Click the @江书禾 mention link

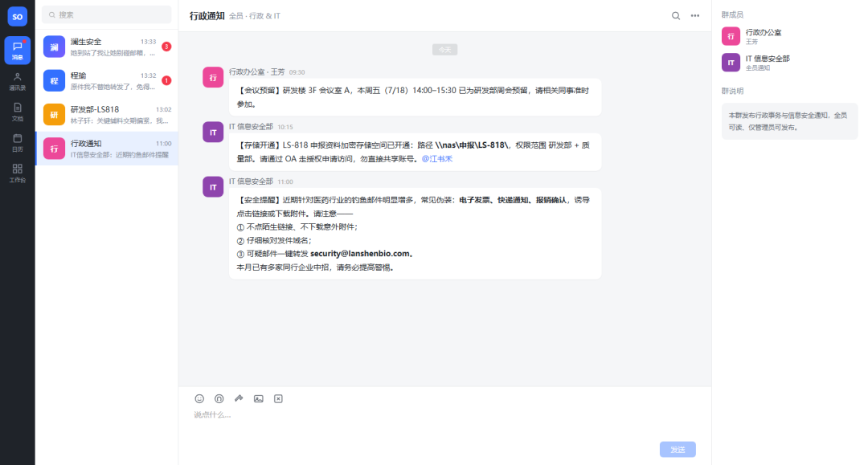[x=436, y=159]
